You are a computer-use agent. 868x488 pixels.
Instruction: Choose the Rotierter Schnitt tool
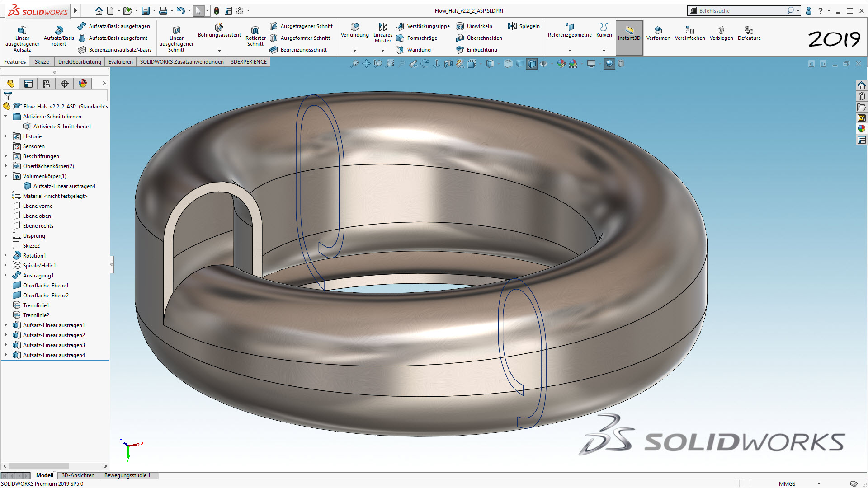(255, 36)
